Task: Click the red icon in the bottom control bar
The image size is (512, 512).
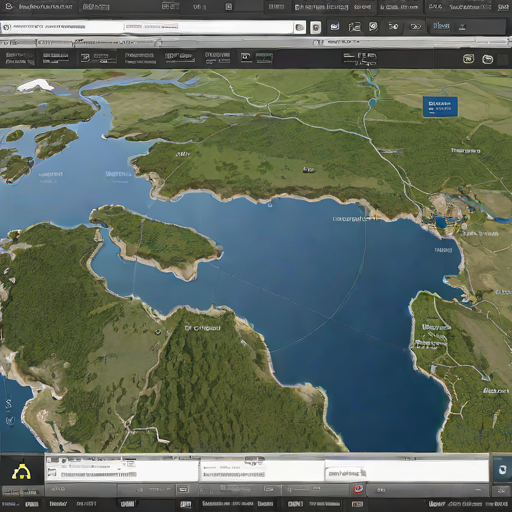Action: pyautogui.click(x=359, y=489)
